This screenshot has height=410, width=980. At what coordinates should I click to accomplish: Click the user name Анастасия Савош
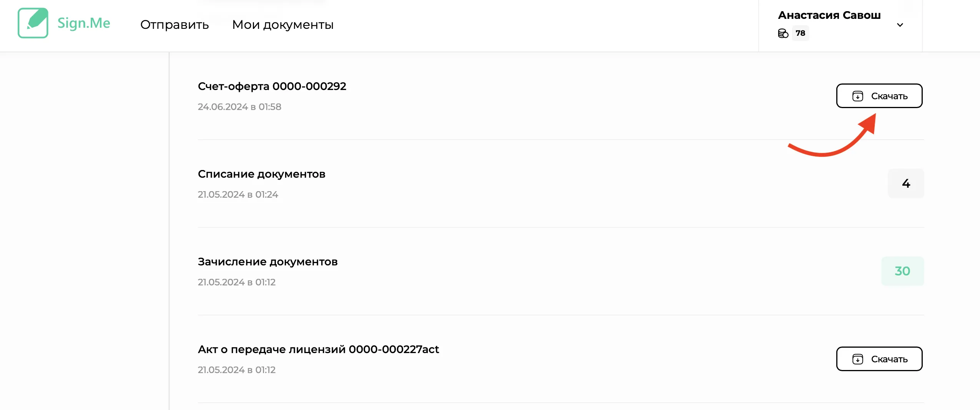click(x=829, y=15)
